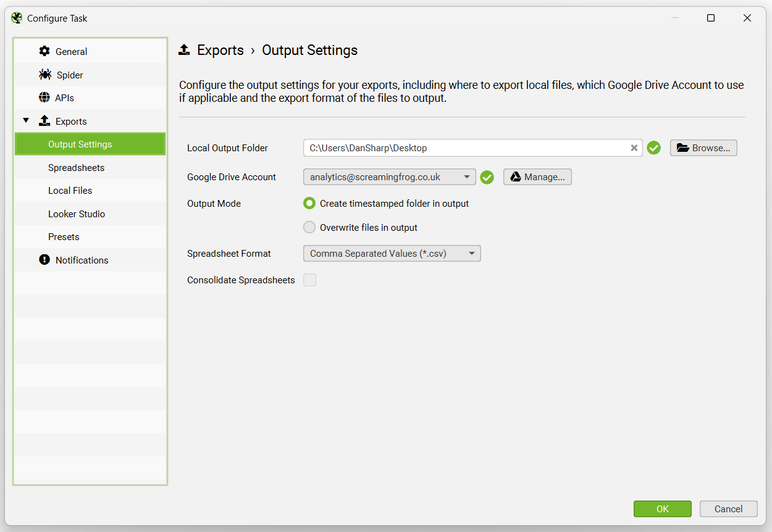Open the Spider settings via bug icon
The height and width of the screenshot is (532, 772).
pyautogui.click(x=44, y=74)
